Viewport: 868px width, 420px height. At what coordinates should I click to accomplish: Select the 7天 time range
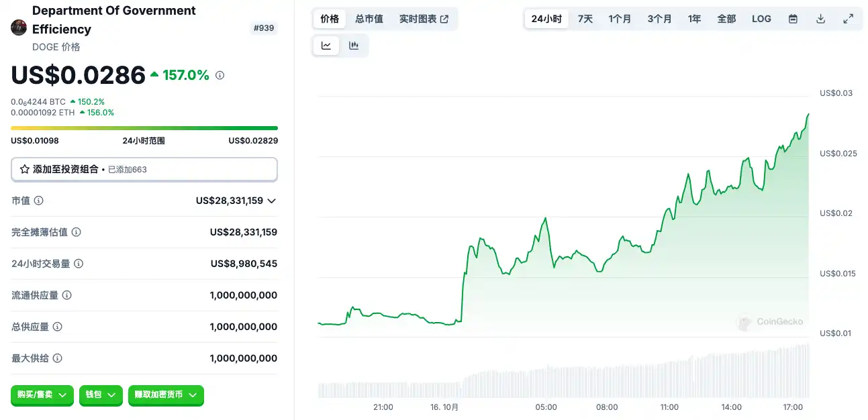[585, 19]
